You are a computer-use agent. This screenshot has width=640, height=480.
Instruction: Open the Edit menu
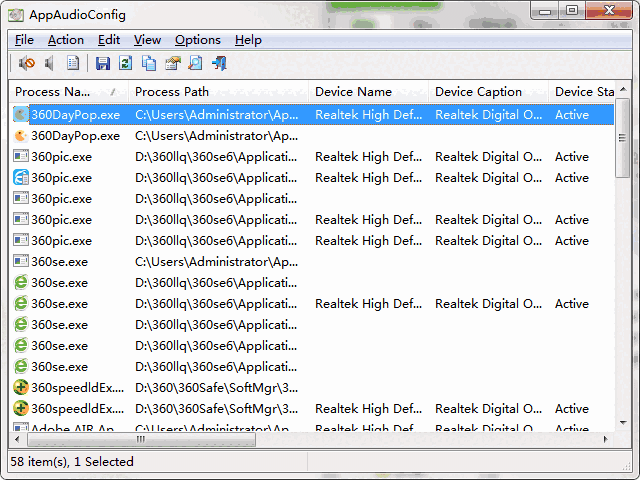[109, 40]
